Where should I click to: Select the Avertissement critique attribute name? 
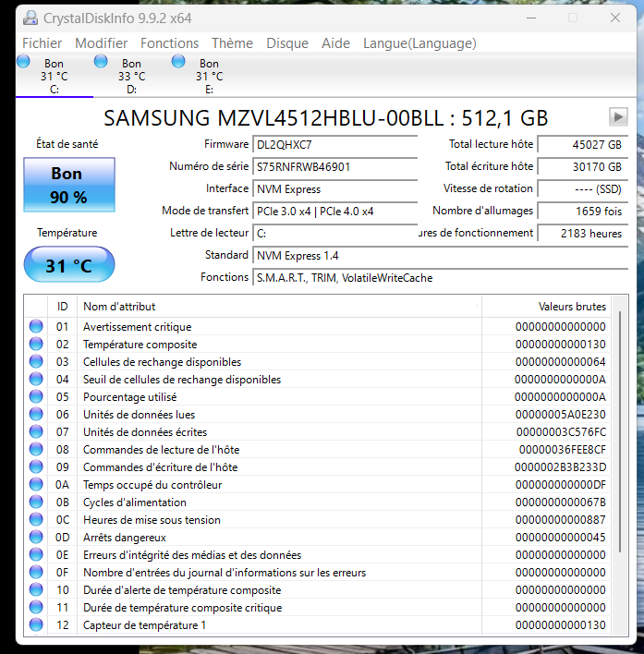138,327
